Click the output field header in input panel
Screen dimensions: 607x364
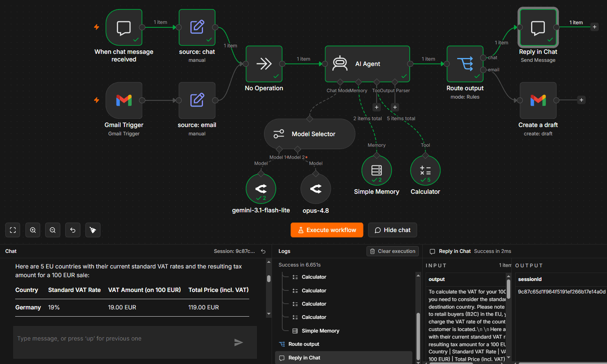point(437,279)
